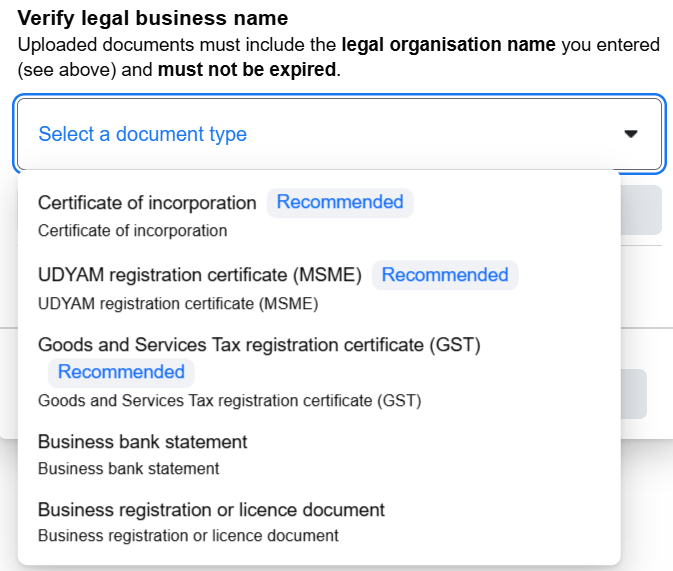Click Business registration or licence document subtitle
This screenshot has width=673, height=571.
(x=188, y=535)
